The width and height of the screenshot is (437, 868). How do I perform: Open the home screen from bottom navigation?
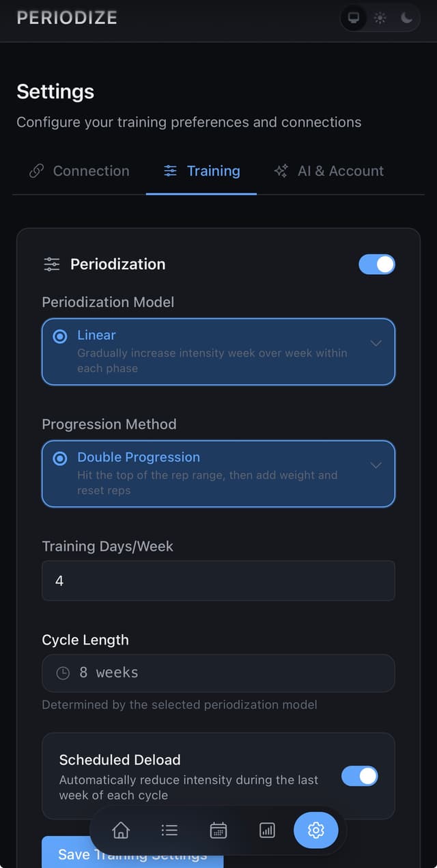(121, 830)
